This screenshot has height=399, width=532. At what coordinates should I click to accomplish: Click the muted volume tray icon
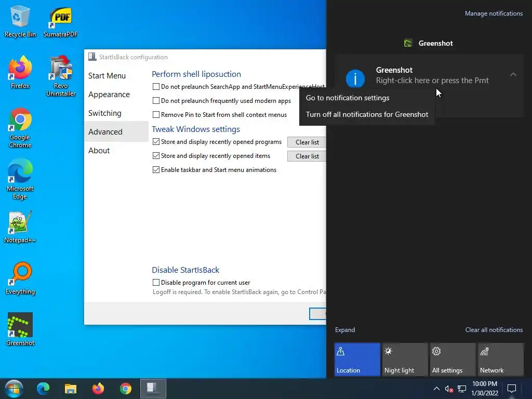[449, 389]
